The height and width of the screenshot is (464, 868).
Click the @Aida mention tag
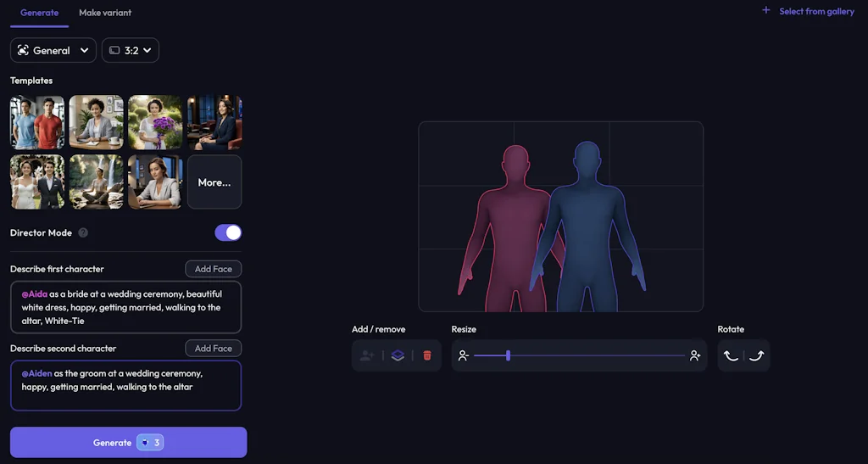tap(34, 294)
